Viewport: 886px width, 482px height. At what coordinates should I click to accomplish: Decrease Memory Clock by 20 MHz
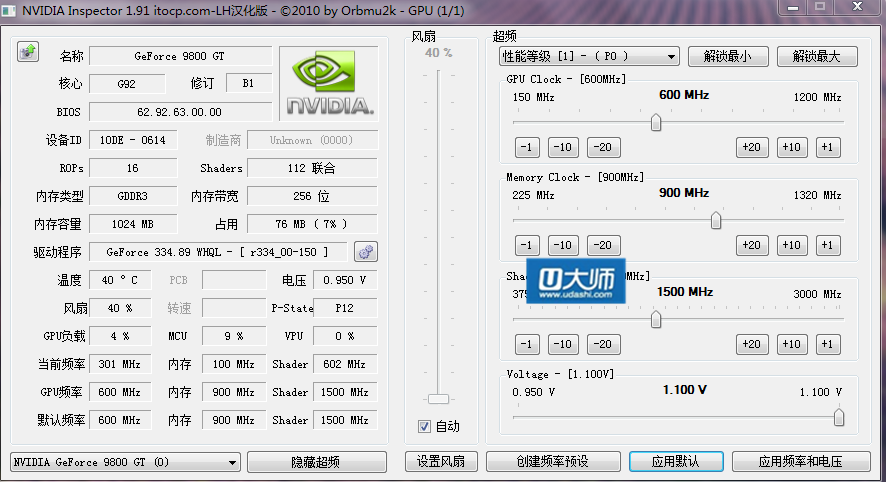603,245
